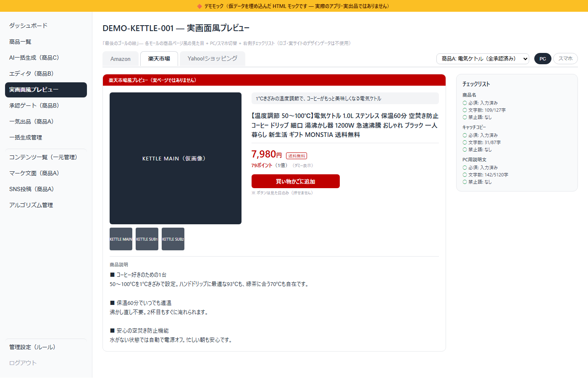Screen dimensions: 588x378
Task: Click 文字数: 142/5120字 check icon
Action: click(x=465, y=175)
